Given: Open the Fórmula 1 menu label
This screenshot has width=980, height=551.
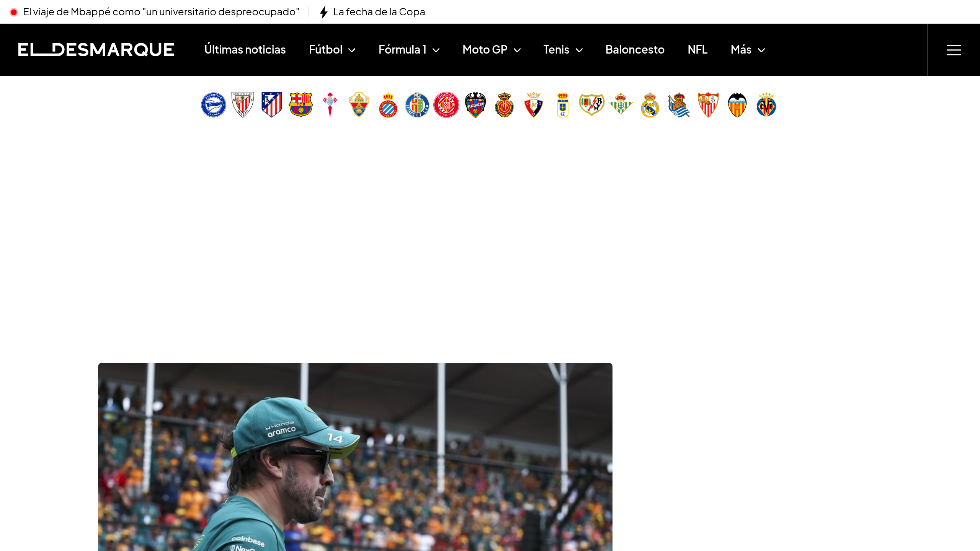Looking at the screenshot, I should click(x=402, y=50).
